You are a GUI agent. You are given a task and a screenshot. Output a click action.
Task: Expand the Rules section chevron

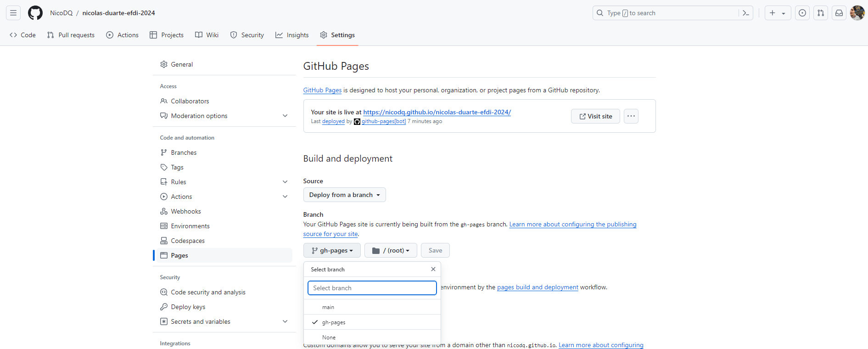pos(285,182)
